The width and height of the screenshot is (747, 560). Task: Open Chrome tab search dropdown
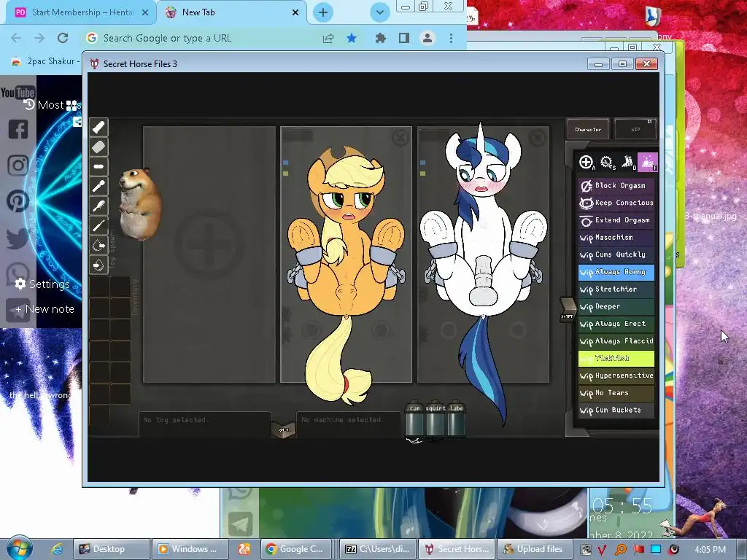[x=379, y=12]
